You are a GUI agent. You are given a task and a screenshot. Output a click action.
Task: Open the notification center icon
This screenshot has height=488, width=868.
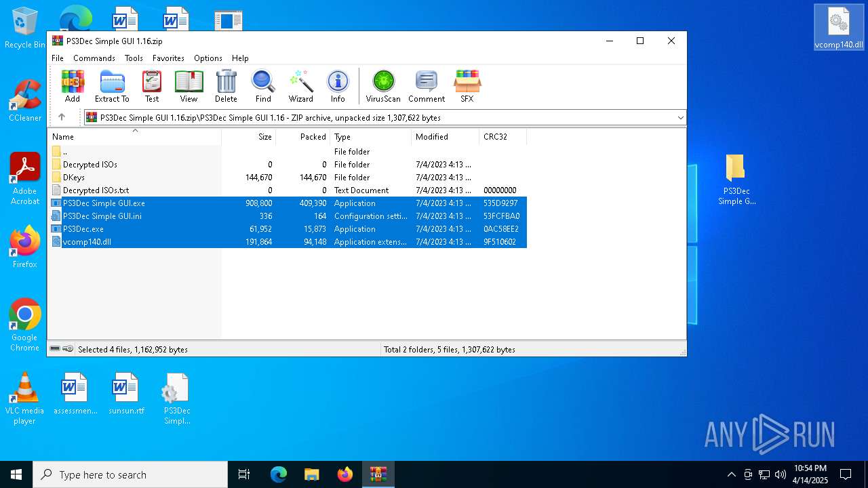tap(846, 474)
